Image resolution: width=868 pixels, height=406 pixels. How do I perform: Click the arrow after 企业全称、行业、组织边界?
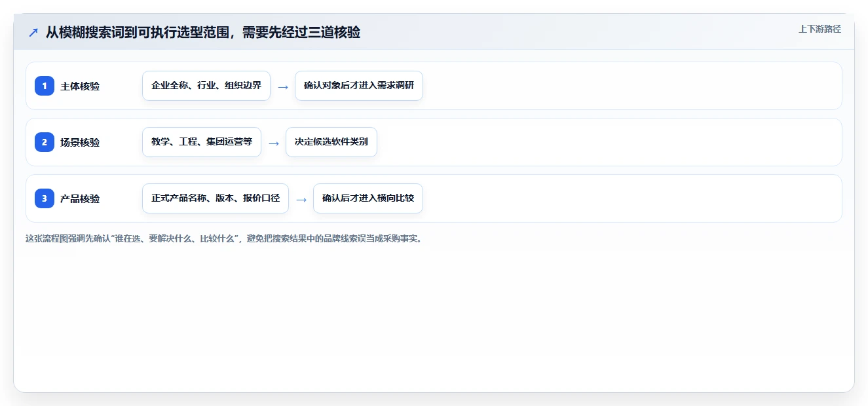[x=283, y=86]
